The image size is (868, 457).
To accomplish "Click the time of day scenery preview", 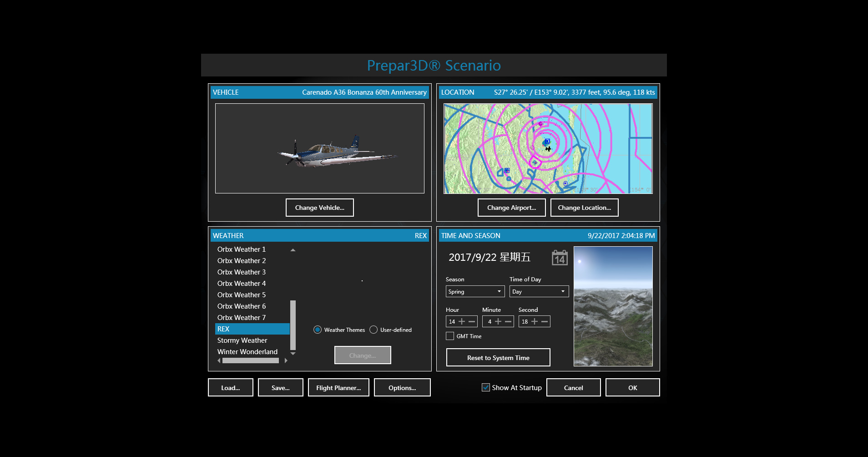I will (x=613, y=306).
